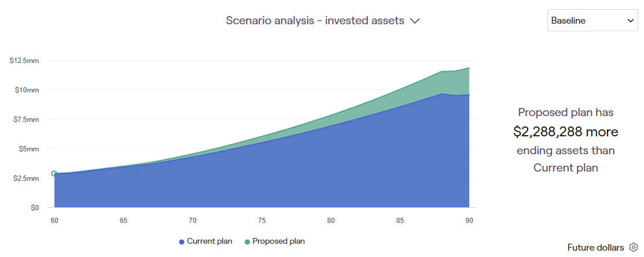Click the $10mm y-axis label
The height and width of the screenshot is (257, 644).
pos(27,90)
